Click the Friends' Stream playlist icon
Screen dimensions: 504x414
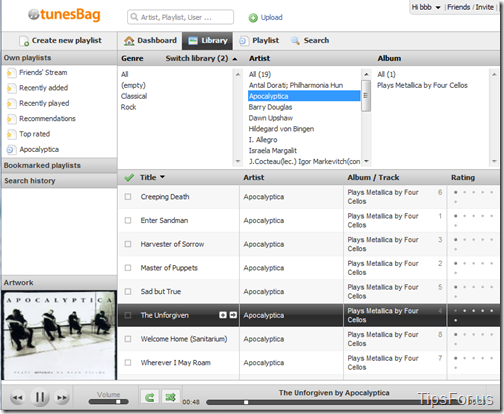(x=11, y=73)
